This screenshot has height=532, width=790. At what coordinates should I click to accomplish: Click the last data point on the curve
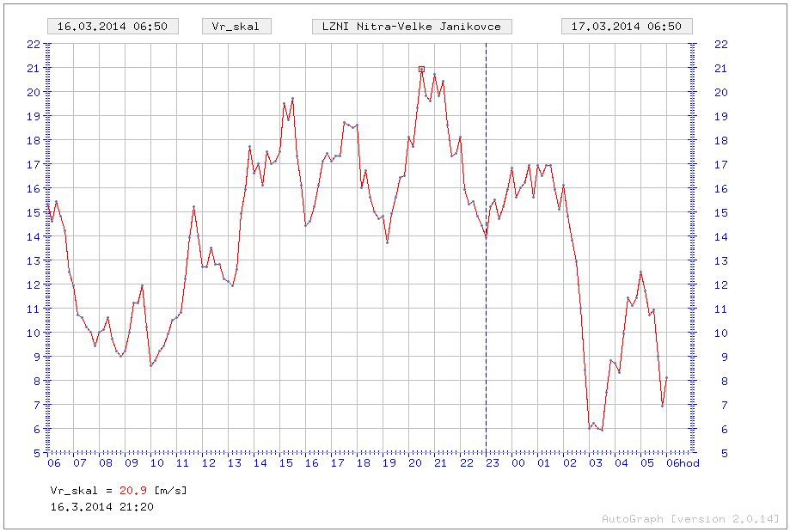coord(666,378)
